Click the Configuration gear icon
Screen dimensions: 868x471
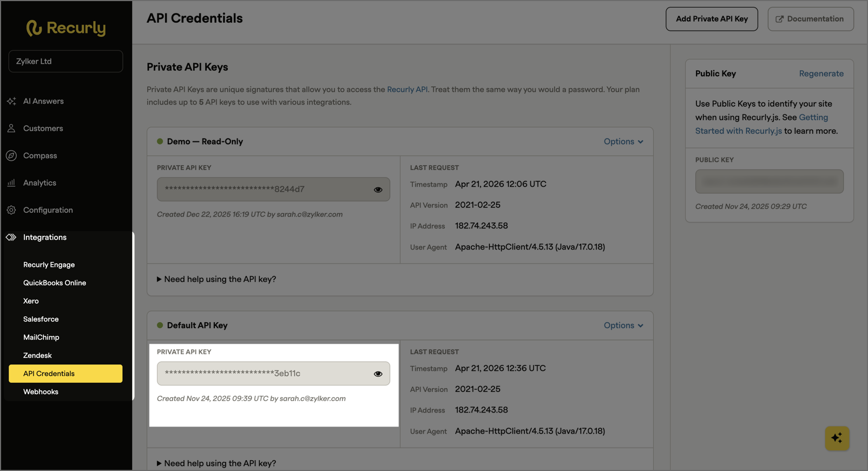point(11,210)
